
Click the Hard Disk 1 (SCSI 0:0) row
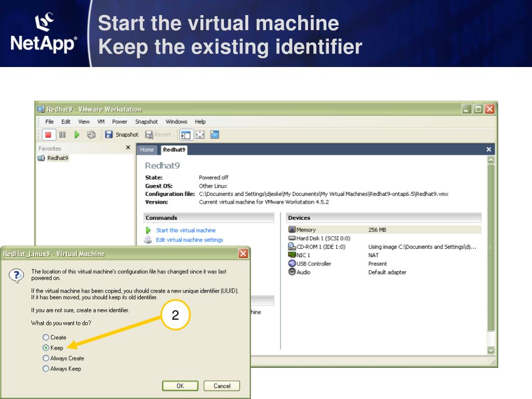click(384, 238)
